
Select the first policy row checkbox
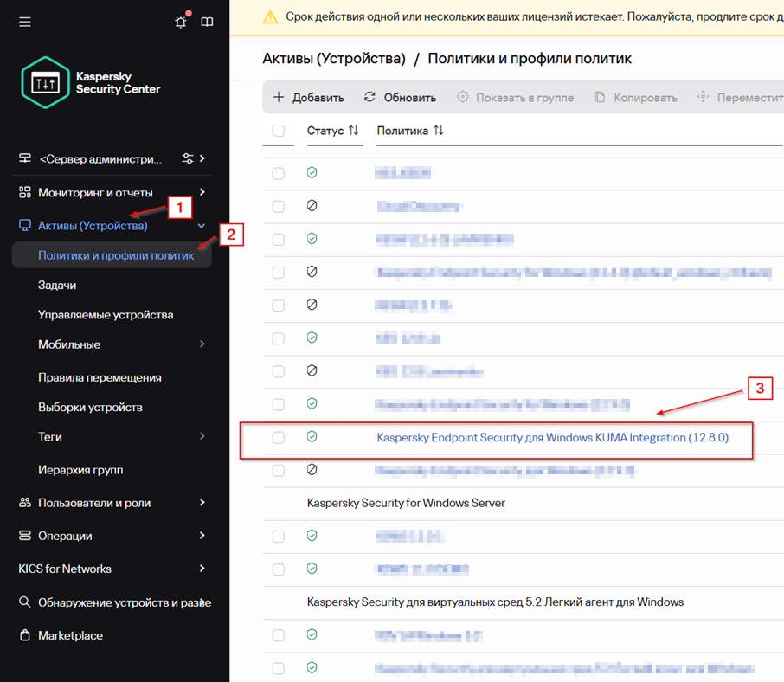tap(278, 173)
